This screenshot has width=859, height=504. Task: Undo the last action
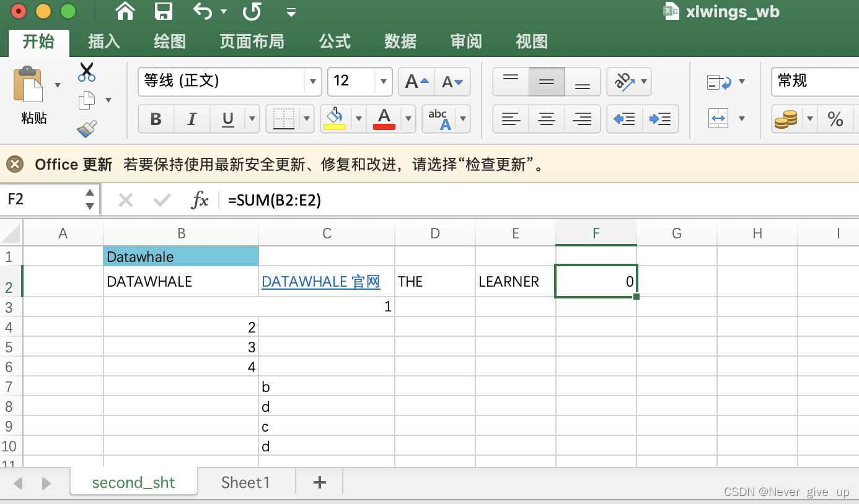[203, 11]
